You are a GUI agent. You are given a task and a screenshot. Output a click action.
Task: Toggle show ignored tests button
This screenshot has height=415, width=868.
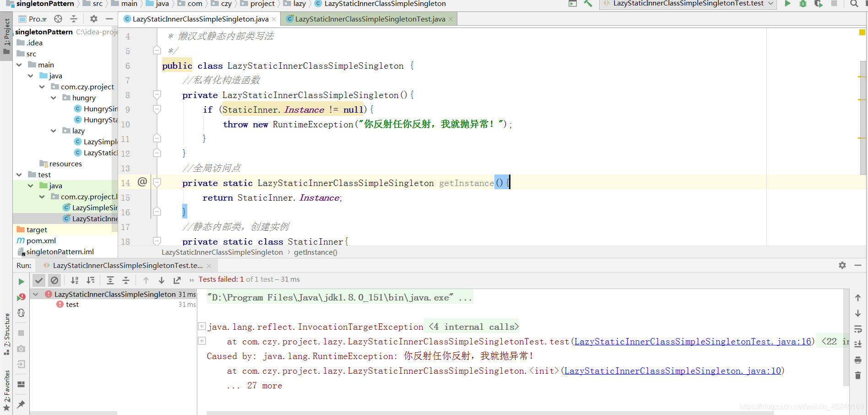(x=54, y=280)
